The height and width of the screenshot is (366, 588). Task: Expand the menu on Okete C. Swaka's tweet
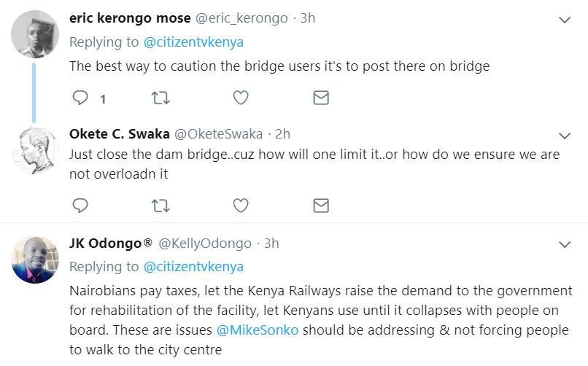pos(563,135)
